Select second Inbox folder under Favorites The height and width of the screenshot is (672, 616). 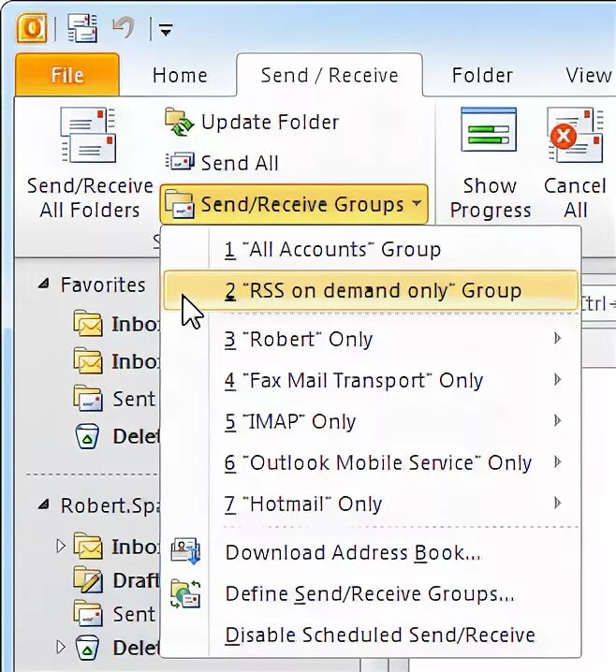(x=116, y=361)
